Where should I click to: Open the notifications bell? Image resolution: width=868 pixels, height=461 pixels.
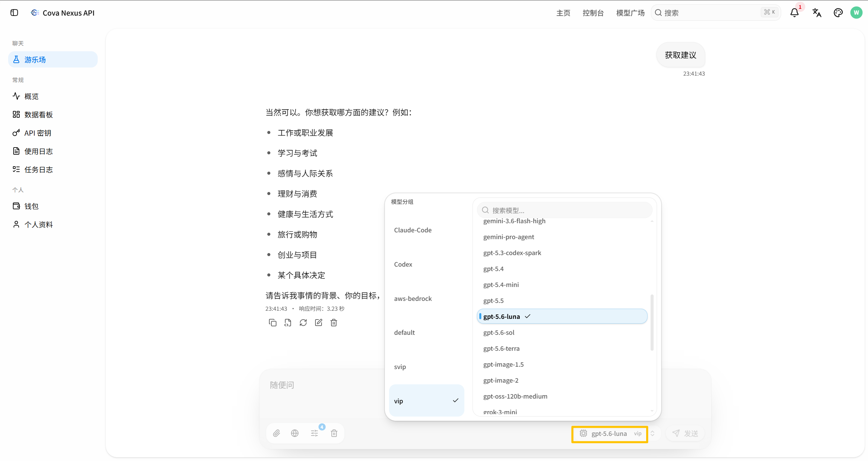pyautogui.click(x=794, y=13)
